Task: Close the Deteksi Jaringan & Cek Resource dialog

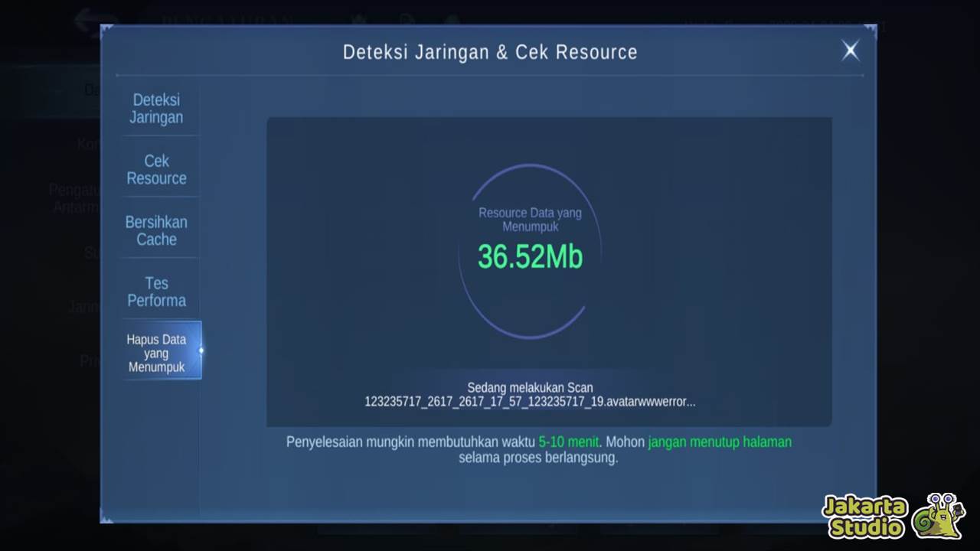Action: point(850,51)
